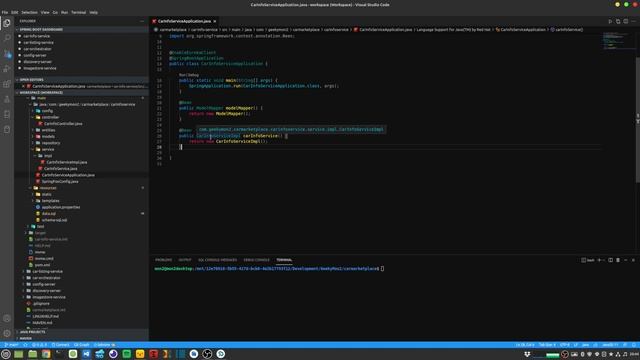640x360 pixels.
Task: Open pom.xml in the tree
Action: 42,265
